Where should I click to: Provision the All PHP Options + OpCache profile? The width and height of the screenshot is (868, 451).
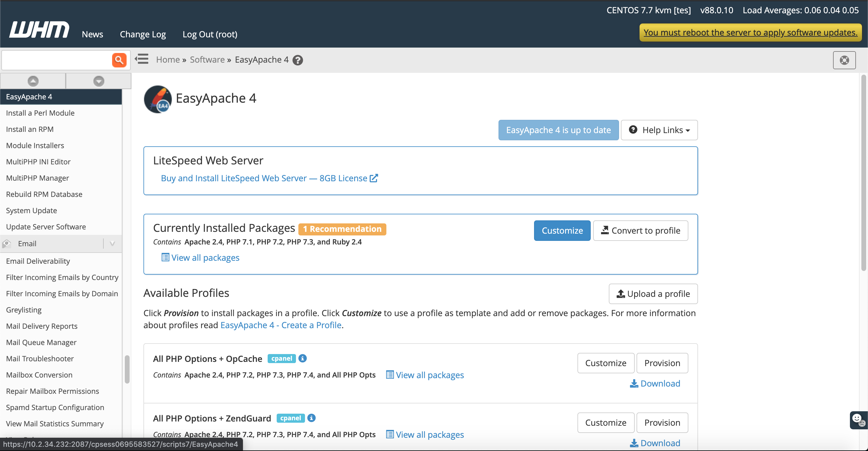(x=662, y=363)
